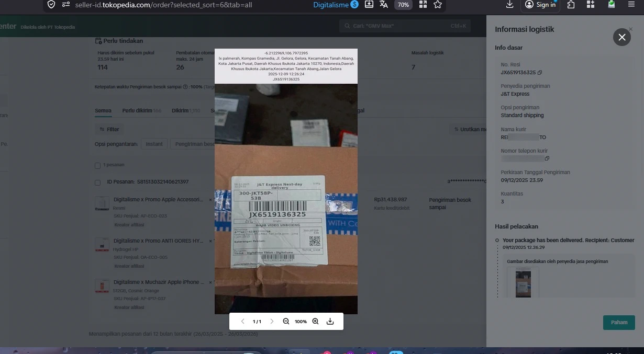This screenshot has height=354, width=644.
Task: Open the browser 70% zoom level indicator
Action: tap(403, 5)
